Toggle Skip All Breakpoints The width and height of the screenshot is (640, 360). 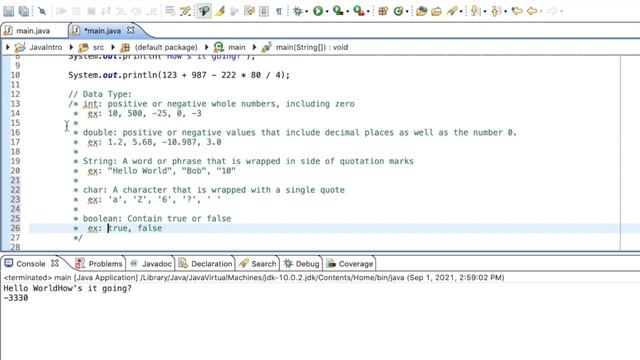coord(42,11)
